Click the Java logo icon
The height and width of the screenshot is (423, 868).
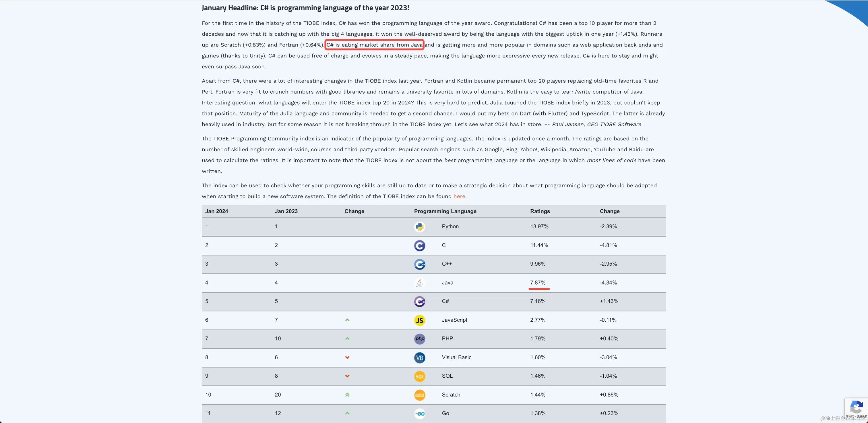pos(420,283)
